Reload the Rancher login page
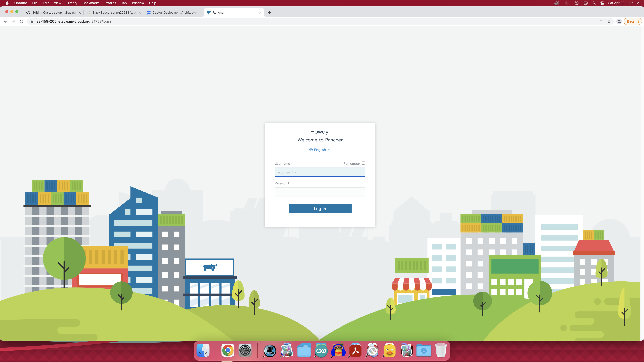Screen dimensions: 644x362 pyautogui.click(x=22, y=21)
